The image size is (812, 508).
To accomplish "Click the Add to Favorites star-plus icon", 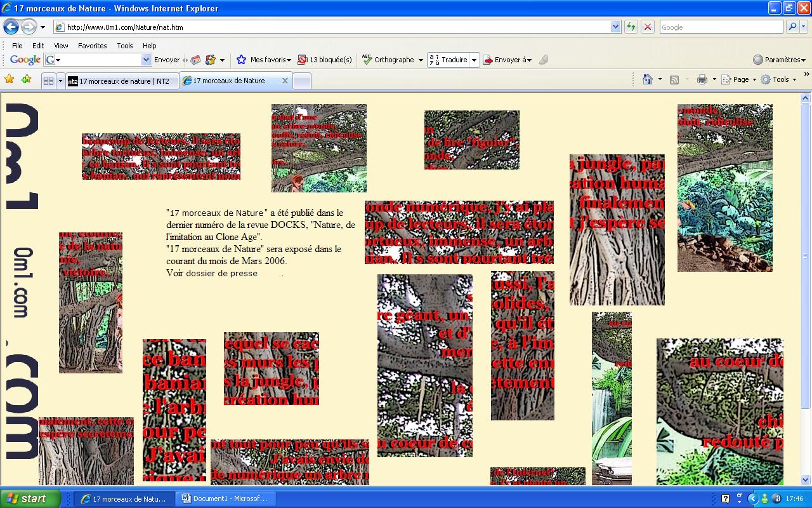I will tap(26, 79).
